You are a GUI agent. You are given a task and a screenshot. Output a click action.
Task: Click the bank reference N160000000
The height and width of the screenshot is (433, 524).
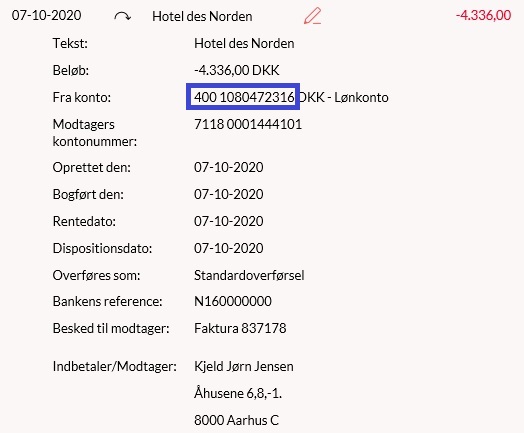tap(233, 301)
